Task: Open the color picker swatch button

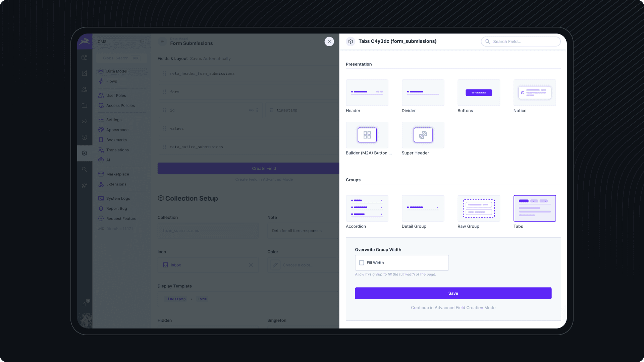Action: click(275, 265)
